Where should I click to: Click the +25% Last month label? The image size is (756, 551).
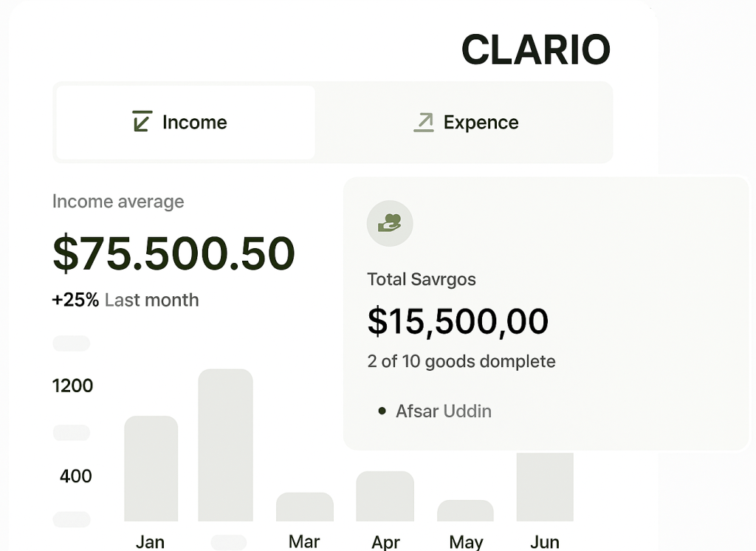click(125, 300)
